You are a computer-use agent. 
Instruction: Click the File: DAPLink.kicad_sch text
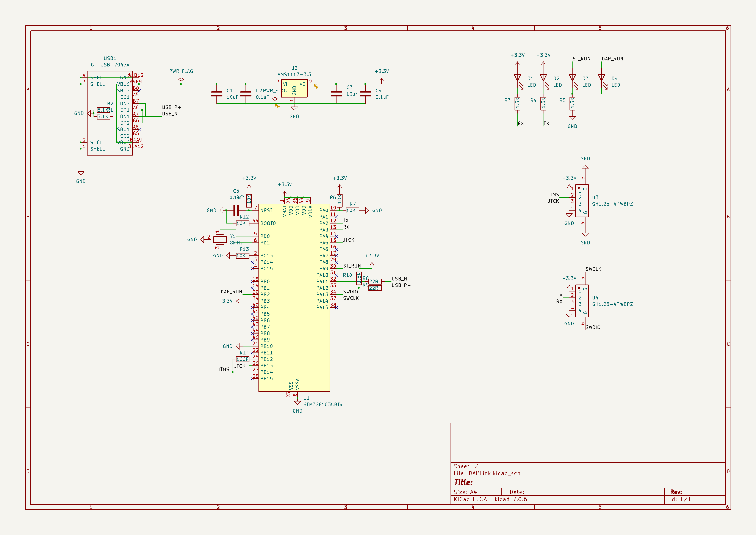tap(487, 473)
